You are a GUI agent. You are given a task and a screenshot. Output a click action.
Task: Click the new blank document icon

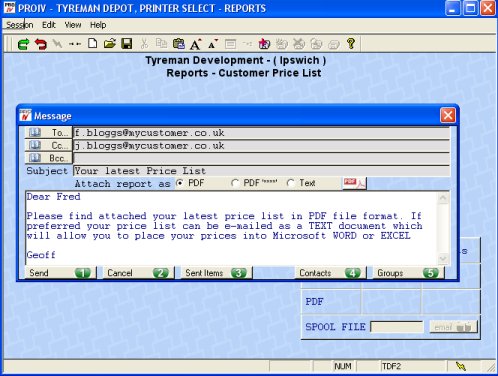point(92,44)
